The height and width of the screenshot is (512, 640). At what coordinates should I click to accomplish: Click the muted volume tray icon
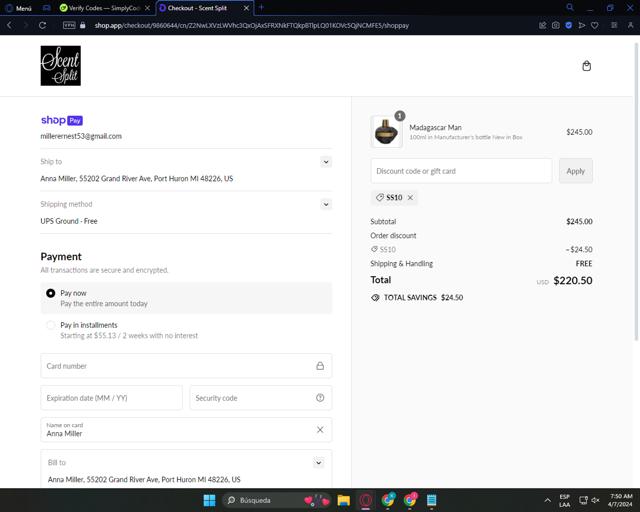tap(596, 500)
